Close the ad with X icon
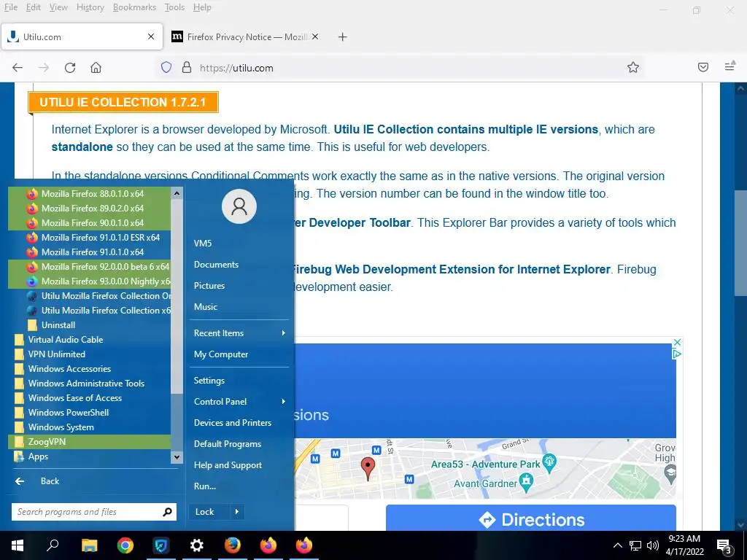 coord(676,343)
